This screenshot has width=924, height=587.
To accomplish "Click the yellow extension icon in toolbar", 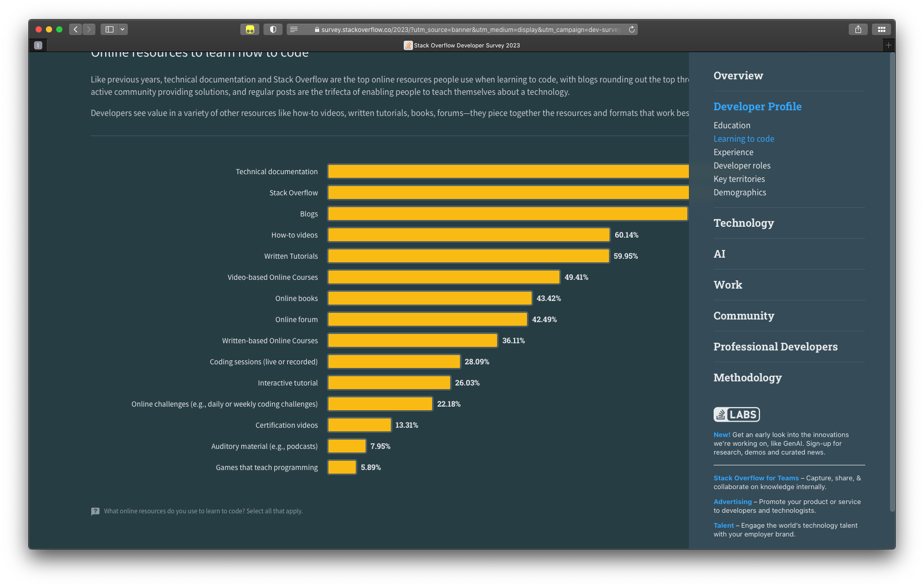I will click(x=250, y=29).
